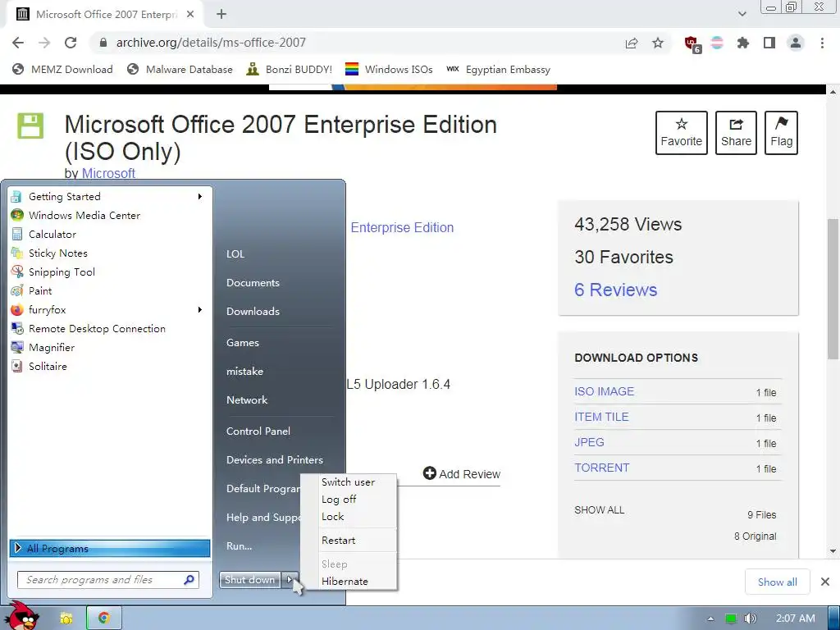
Task: Choose Switch user
Action: click(348, 482)
